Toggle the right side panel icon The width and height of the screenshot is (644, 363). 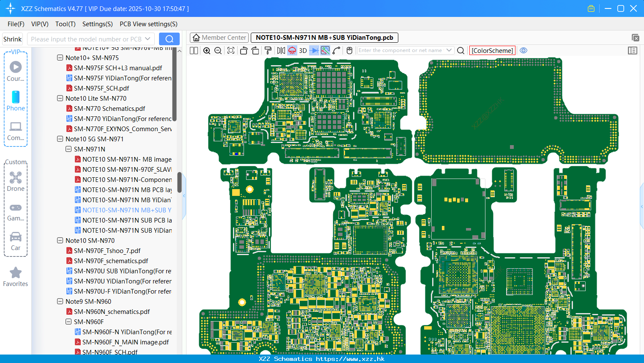click(633, 50)
